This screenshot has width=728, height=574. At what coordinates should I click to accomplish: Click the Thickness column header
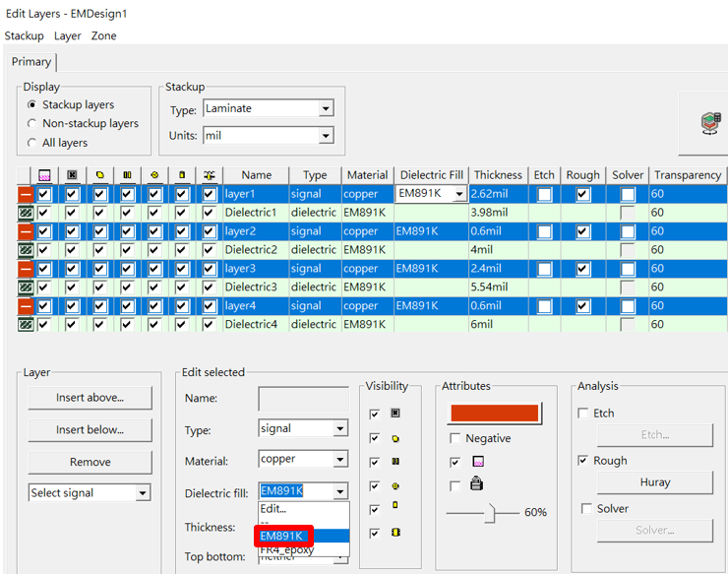(498, 175)
